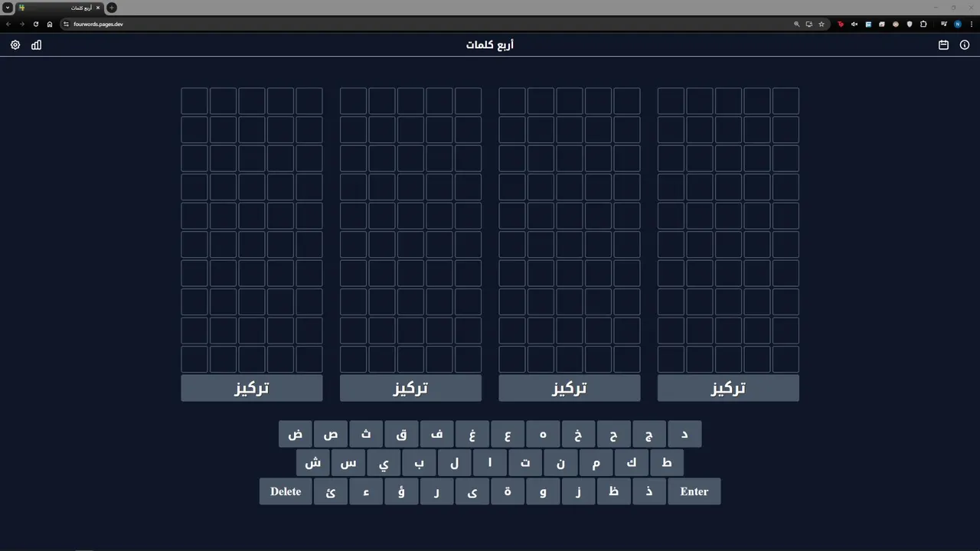
Task: Tap the Enter key on the on-screen keyboard
Action: 694,491
